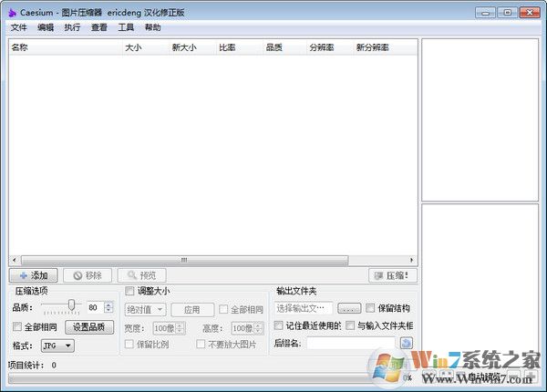
Task: Sort by the 分辨率 column header
Action: 330,47
